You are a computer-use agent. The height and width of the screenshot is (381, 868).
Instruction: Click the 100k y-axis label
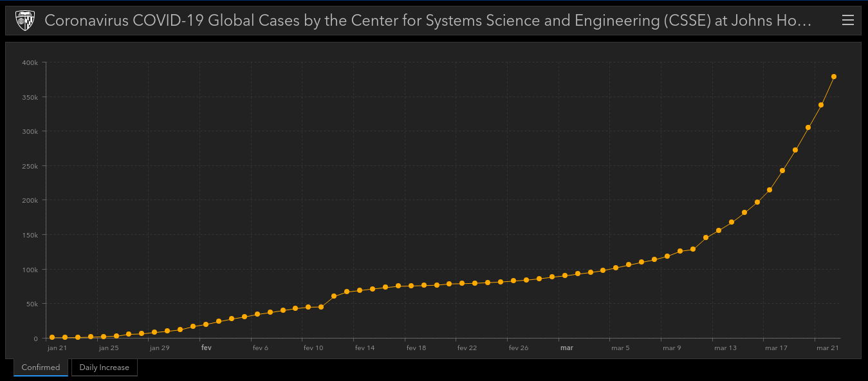coord(30,270)
